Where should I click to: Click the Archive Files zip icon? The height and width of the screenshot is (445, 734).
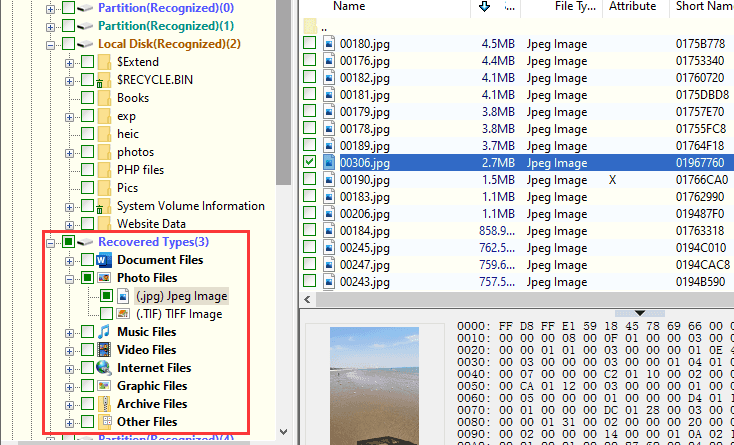point(105,404)
